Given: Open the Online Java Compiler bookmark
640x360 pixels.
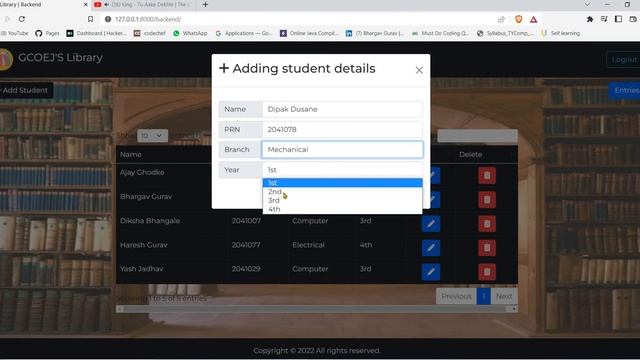Looking at the screenshot, I should pyautogui.click(x=309, y=33).
